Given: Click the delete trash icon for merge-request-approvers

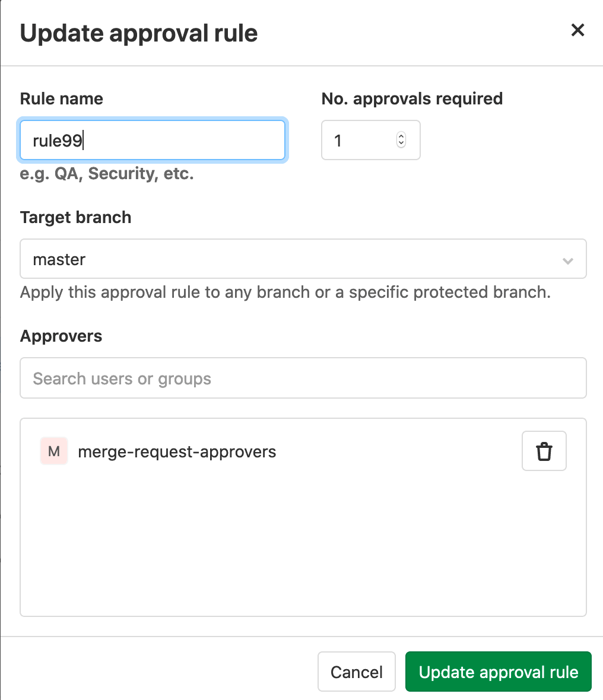Looking at the screenshot, I should (544, 451).
